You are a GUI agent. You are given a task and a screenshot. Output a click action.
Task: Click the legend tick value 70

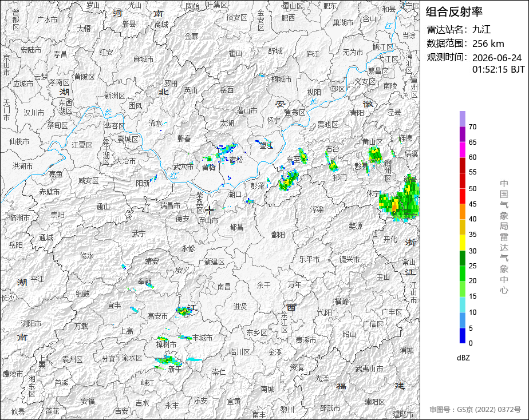(473, 127)
